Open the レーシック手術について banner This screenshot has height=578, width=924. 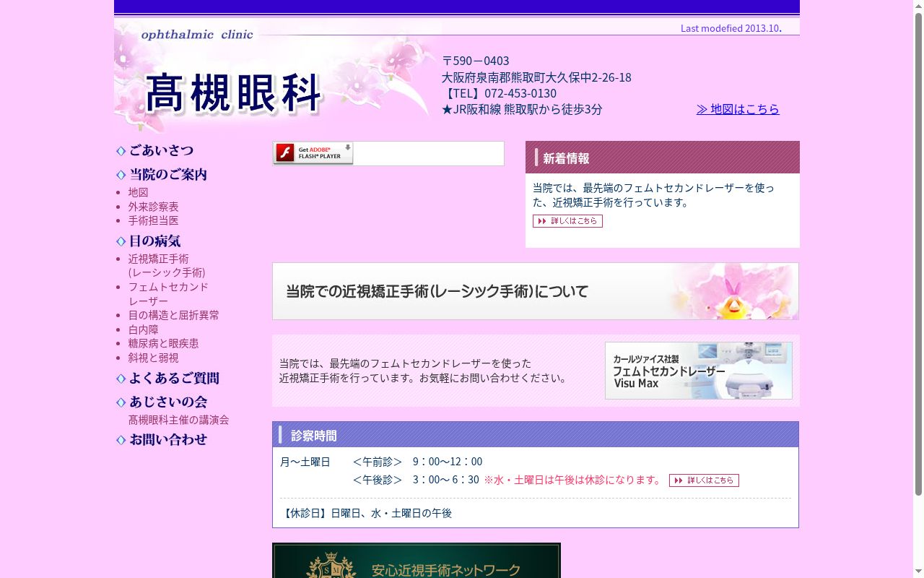tap(536, 291)
